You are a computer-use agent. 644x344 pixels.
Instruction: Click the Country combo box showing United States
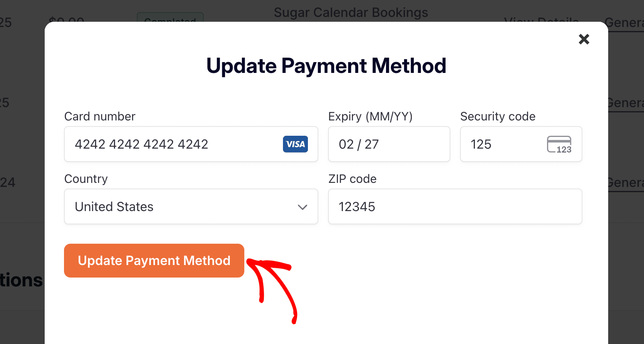point(191,207)
